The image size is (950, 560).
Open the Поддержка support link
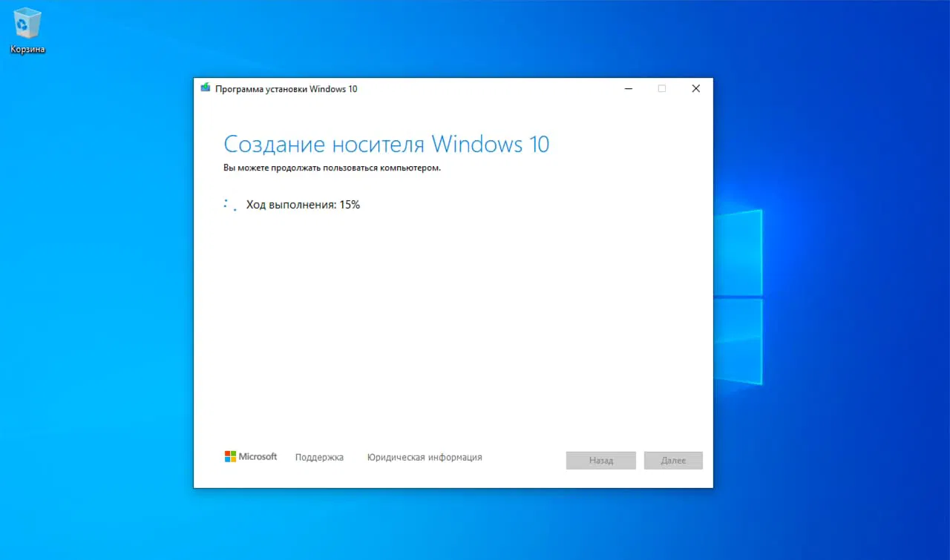click(x=319, y=457)
